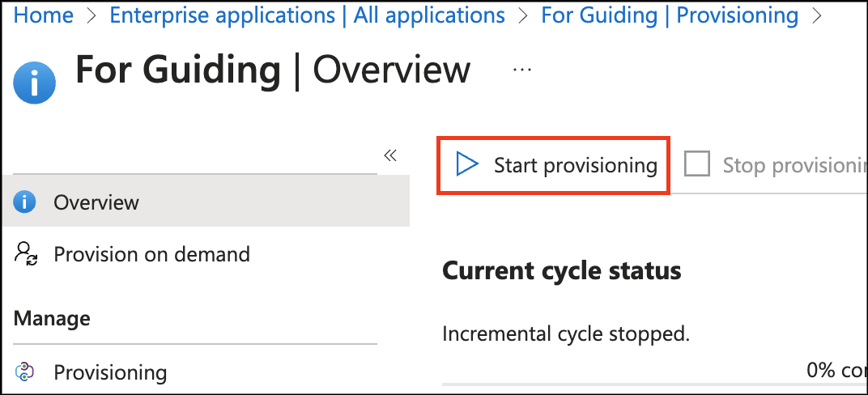Open For Guiding | Provisioning breadcrumb
This screenshot has width=868, height=395.
click(670, 15)
